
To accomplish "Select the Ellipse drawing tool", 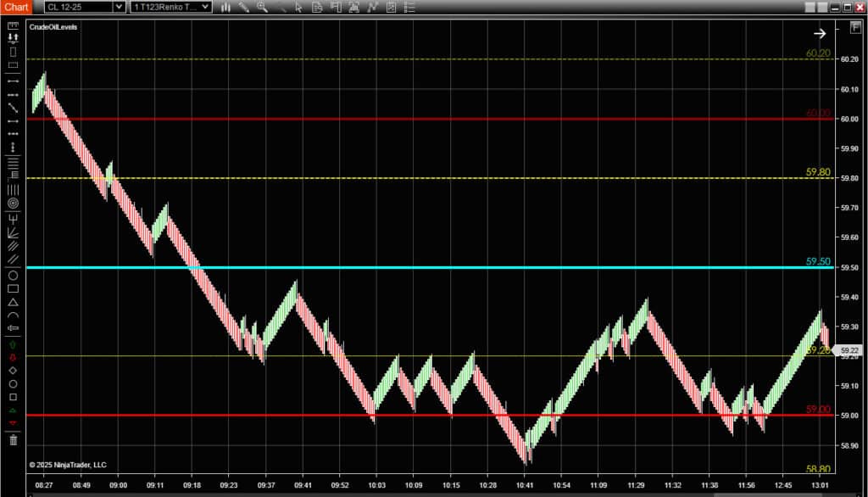I will tap(12, 273).
